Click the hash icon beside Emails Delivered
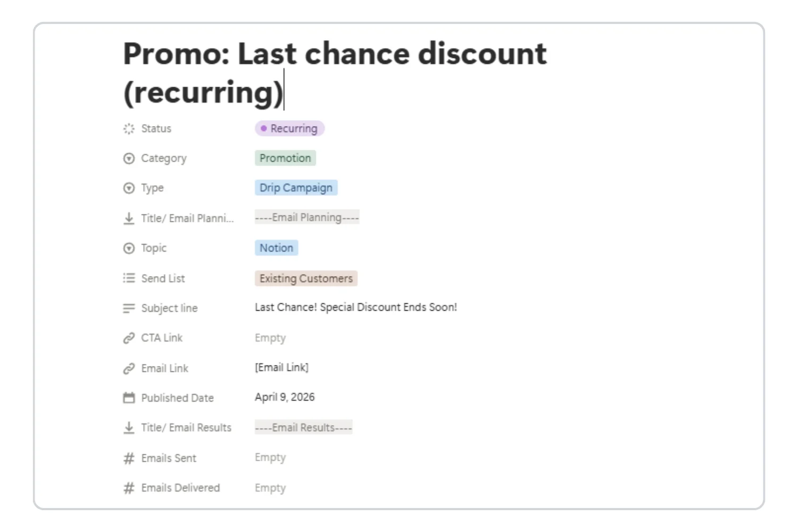 (x=128, y=487)
